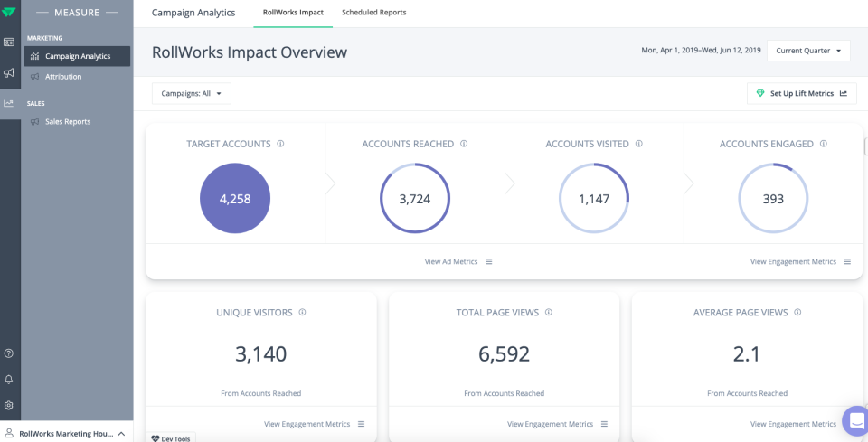Open the help question mark icon
This screenshot has height=442, width=868.
[9, 353]
